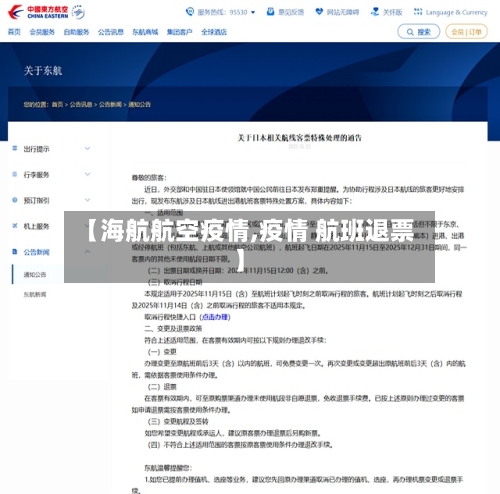Image resolution: width=500 pixels, height=494 pixels.
Task: Open Language & Currency settings
Action: 457,12
